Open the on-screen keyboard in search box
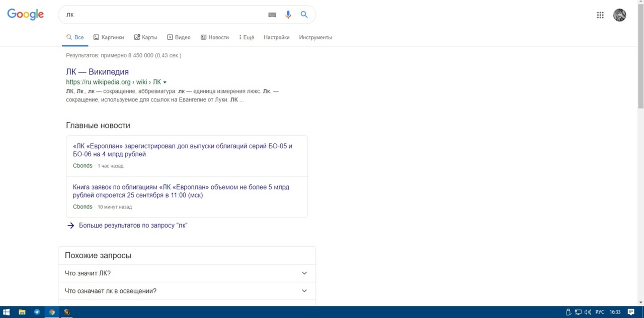Screen dimensions: 644x318 click(272, 15)
